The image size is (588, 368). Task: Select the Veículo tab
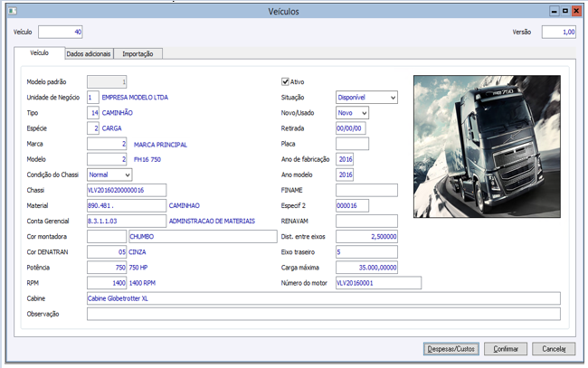pos(40,52)
